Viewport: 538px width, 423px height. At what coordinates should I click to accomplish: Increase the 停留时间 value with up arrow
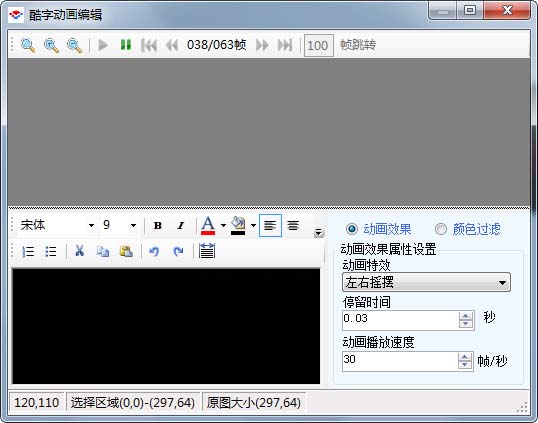466,316
